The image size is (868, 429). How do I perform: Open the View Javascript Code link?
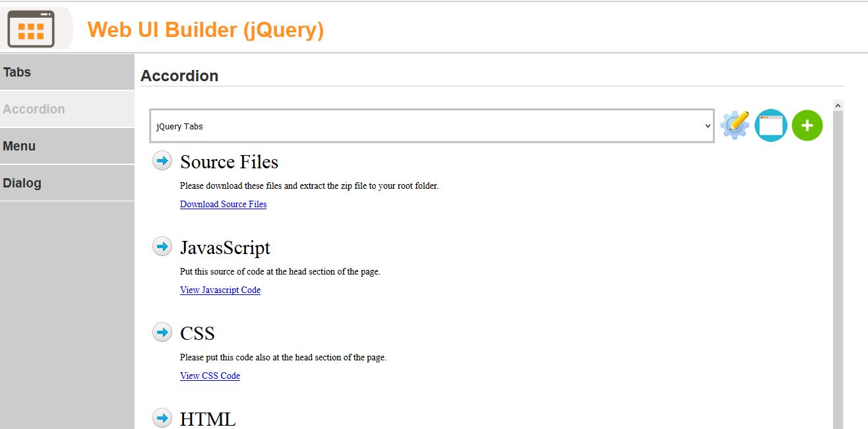point(220,290)
